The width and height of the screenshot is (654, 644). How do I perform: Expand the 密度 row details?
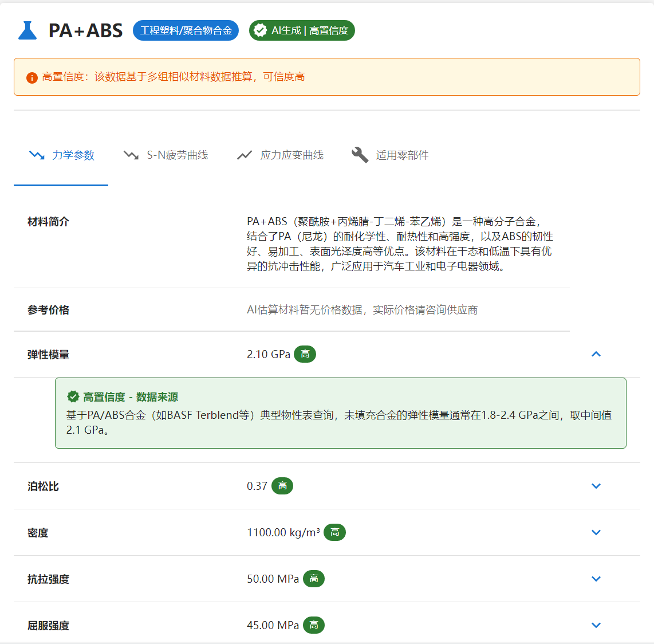coord(596,532)
